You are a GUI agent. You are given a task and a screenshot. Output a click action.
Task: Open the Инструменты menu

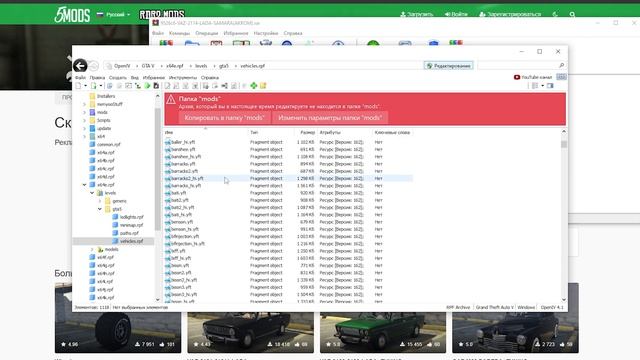(183, 78)
